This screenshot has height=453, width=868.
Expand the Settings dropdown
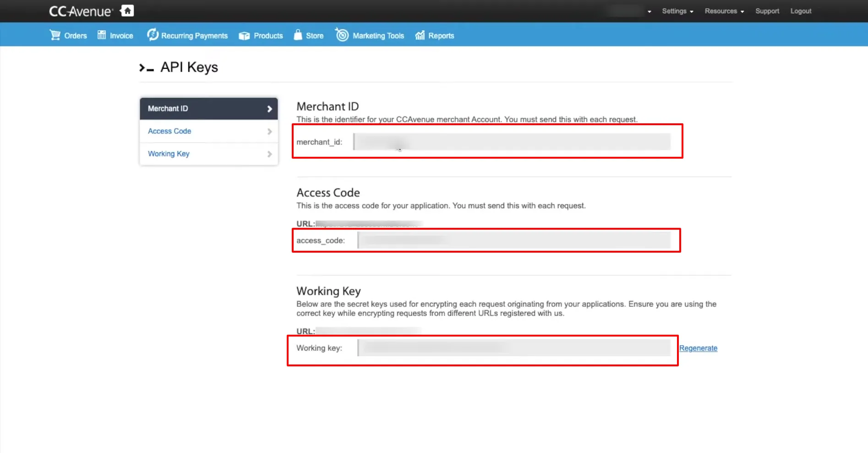(x=677, y=11)
